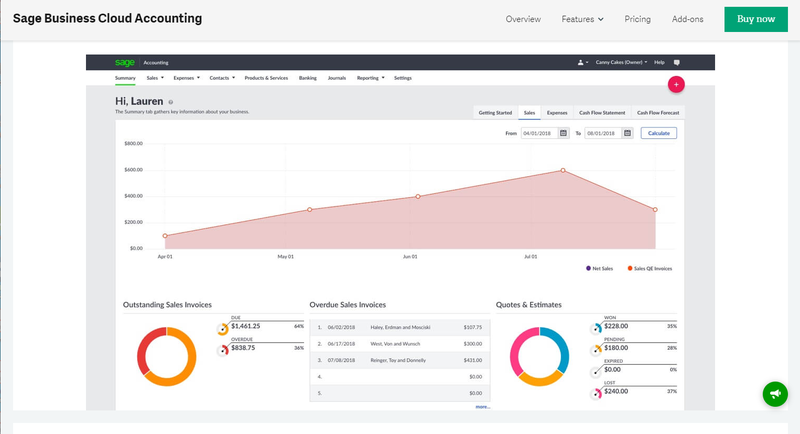This screenshot has width=800, height=434.
Task: Click the $240.00 lost amount
Action: [x=616, y=391]
